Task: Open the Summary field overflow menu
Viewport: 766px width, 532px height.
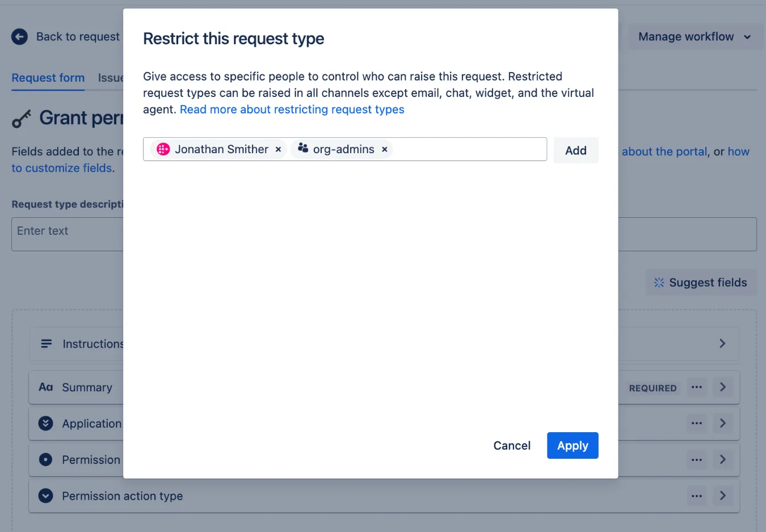Action: pyautogui.click(x=696, y=387)
